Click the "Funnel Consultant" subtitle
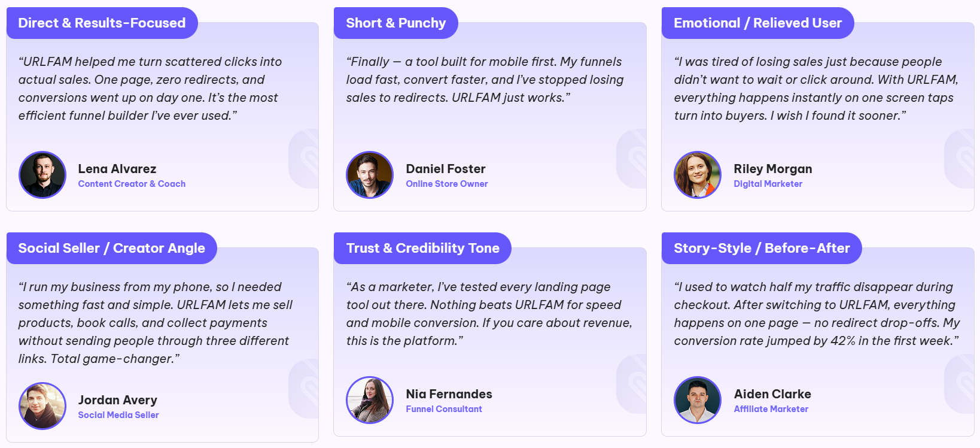980x448 pixels. click(x=444, y=409)
